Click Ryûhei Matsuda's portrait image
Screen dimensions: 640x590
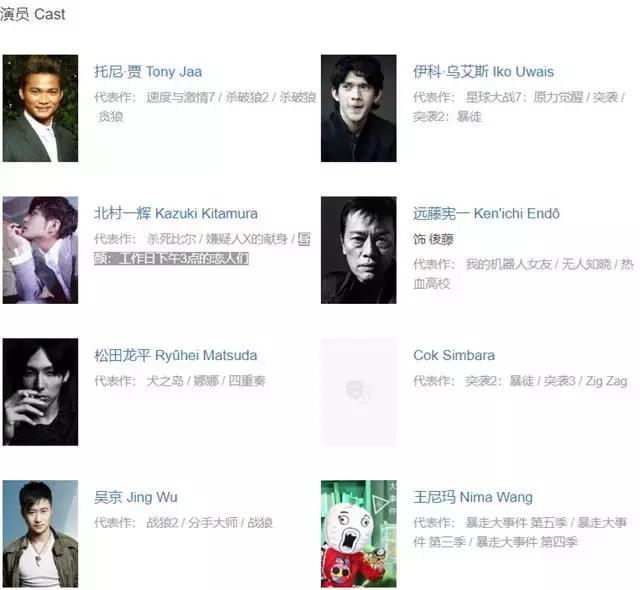[40, 392]
